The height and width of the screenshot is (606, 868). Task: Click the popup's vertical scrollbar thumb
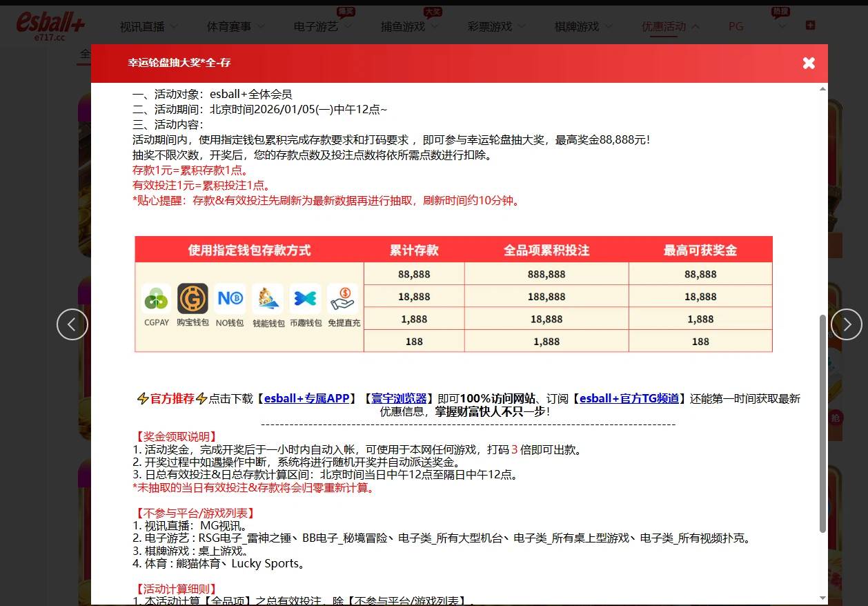click(822, 423)
